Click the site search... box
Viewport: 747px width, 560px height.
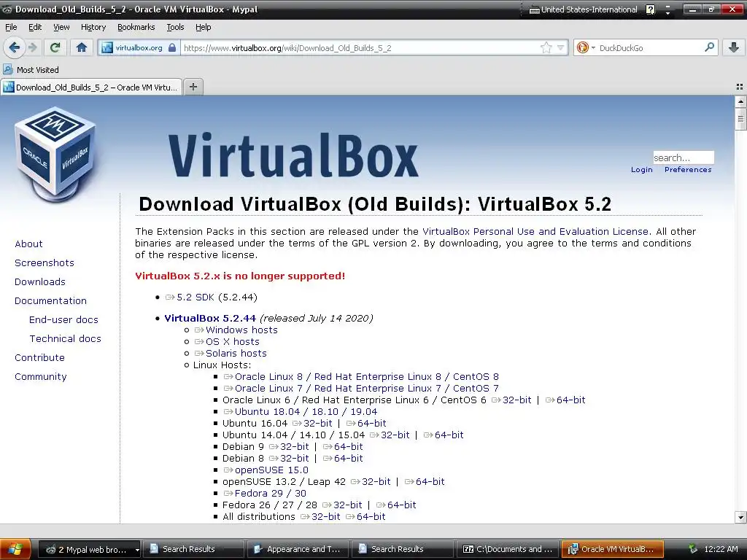pos(683,157)
